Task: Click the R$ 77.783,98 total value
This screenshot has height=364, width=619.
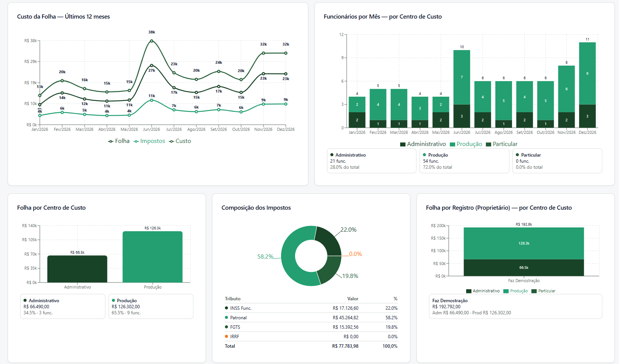Action: (345, 346)
